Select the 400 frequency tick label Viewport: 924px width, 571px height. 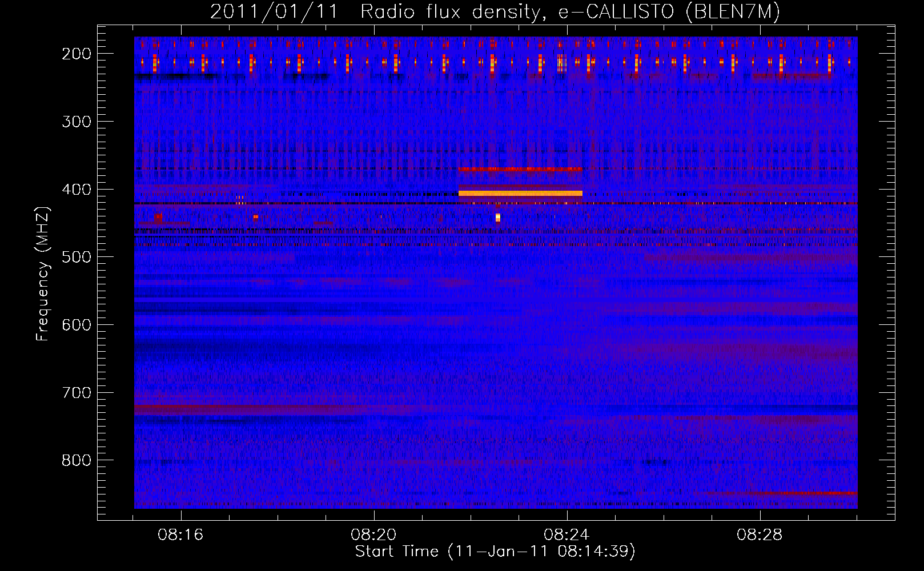pos(77,190)
